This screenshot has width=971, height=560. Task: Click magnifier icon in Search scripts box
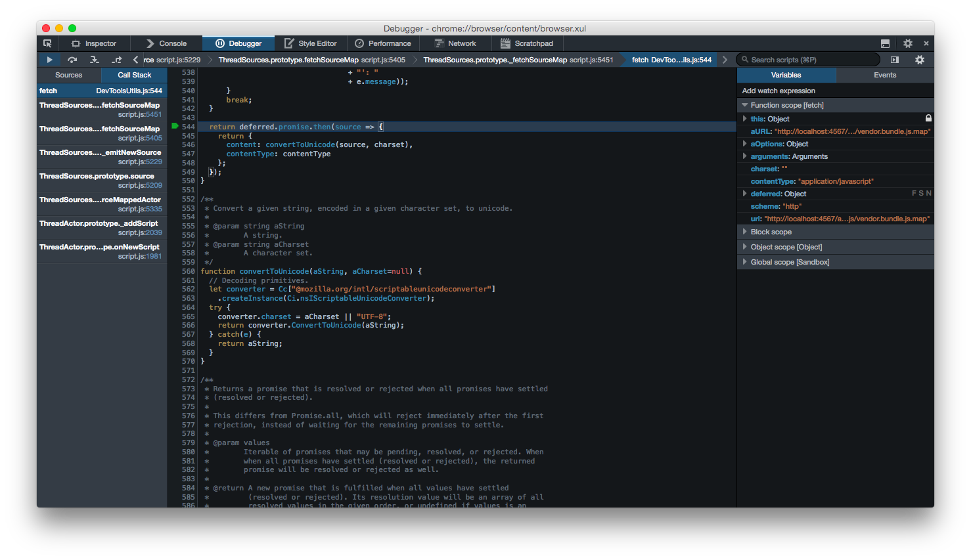(x=745, y=60)
